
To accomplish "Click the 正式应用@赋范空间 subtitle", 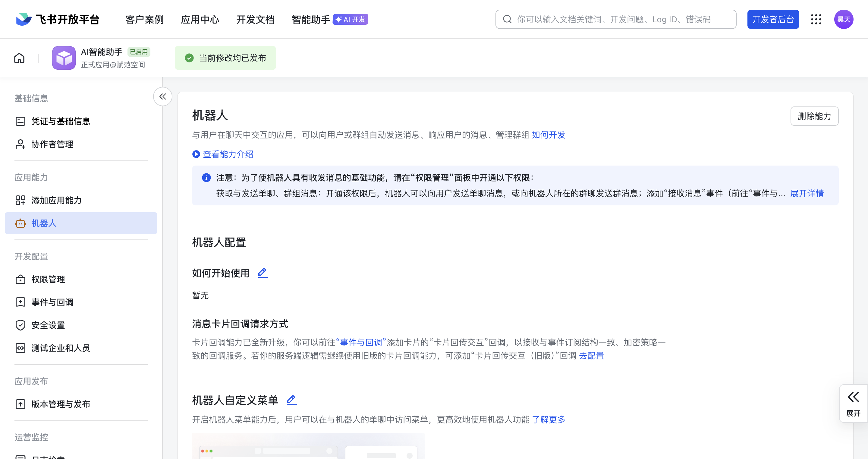I will [113, 65].
